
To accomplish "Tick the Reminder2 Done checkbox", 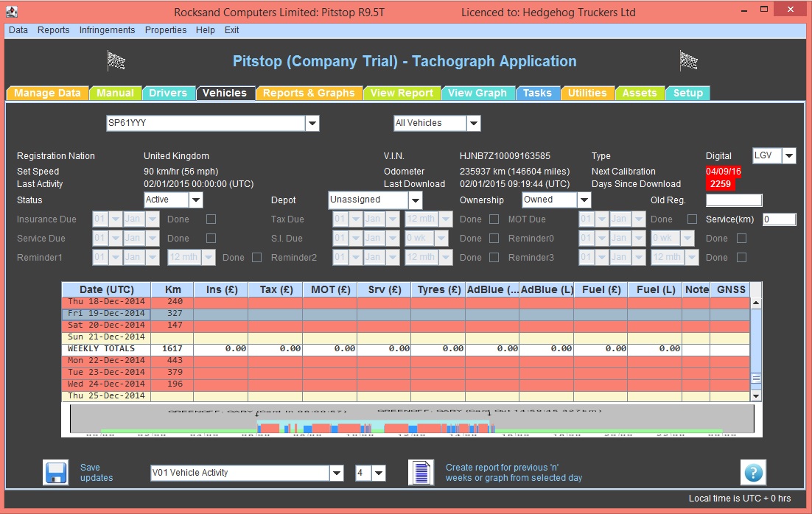I will tap(494, 257).
